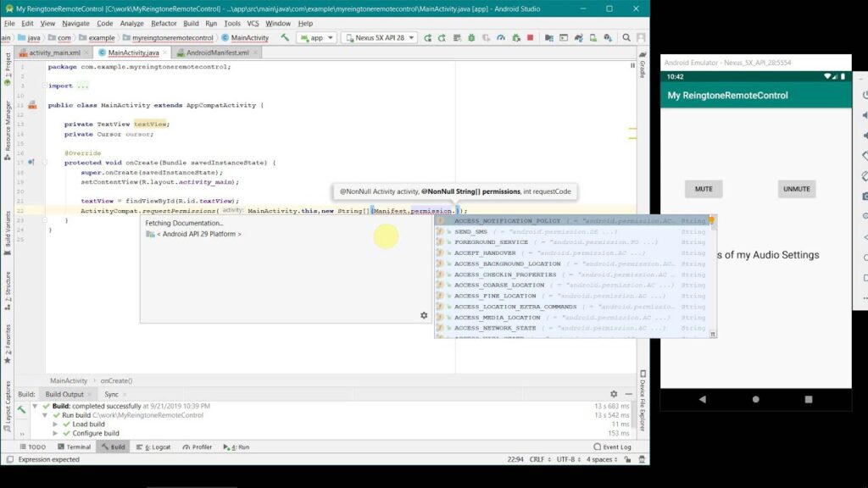
Task: Open the Nexus 5X API 28 device dropdown
Action: (380, 37)
